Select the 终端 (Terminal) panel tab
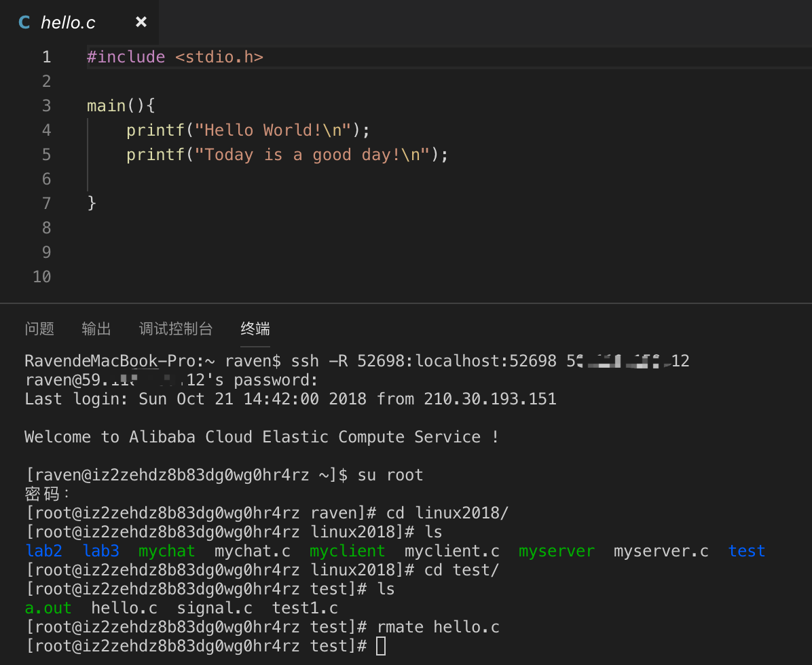Screen dimensions: 812x665 coord(255,328)
